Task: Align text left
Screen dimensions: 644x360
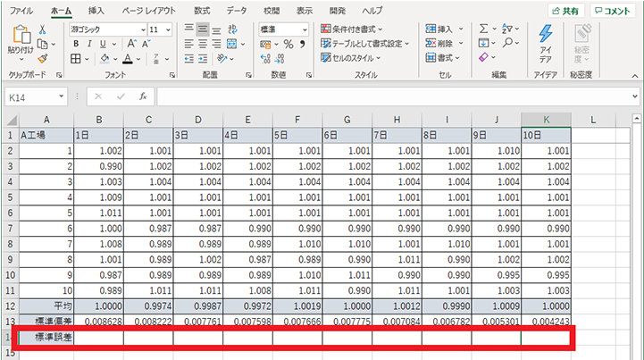Action: 189,44
